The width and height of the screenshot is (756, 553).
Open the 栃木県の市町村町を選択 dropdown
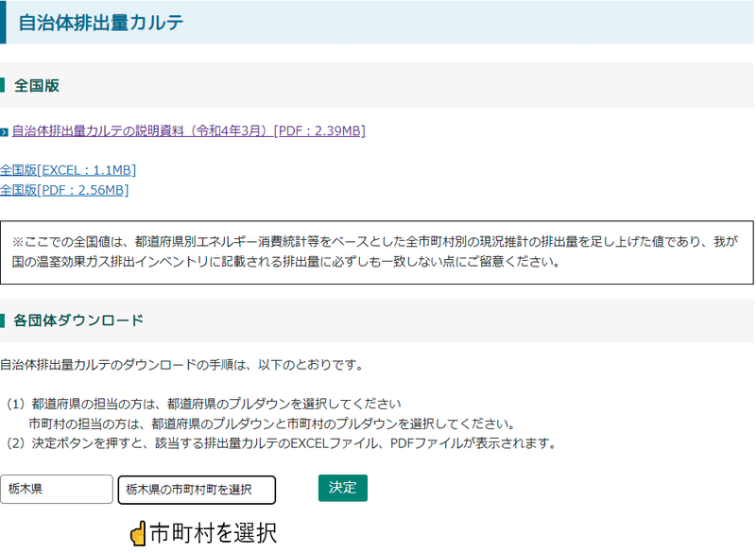point(197,490)
